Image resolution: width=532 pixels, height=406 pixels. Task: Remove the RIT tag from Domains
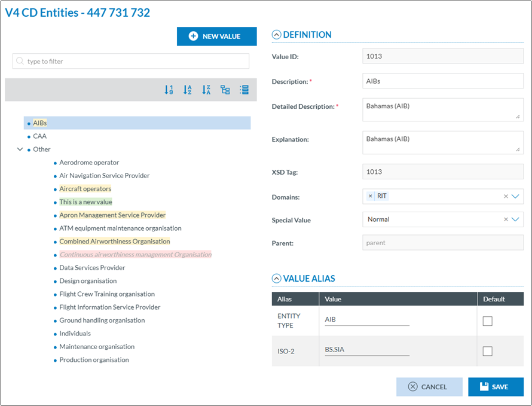click(x=370, y=196)
